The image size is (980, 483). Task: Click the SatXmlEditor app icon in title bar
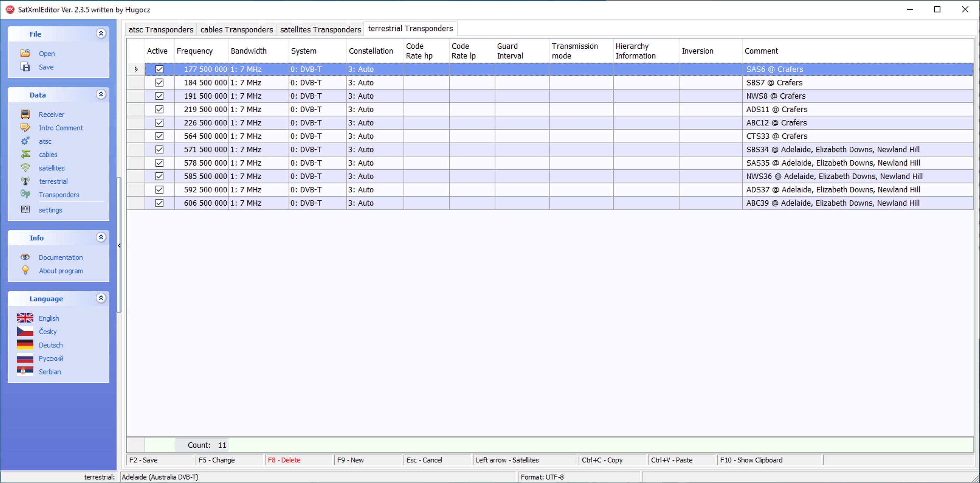[x=10, y=9]
